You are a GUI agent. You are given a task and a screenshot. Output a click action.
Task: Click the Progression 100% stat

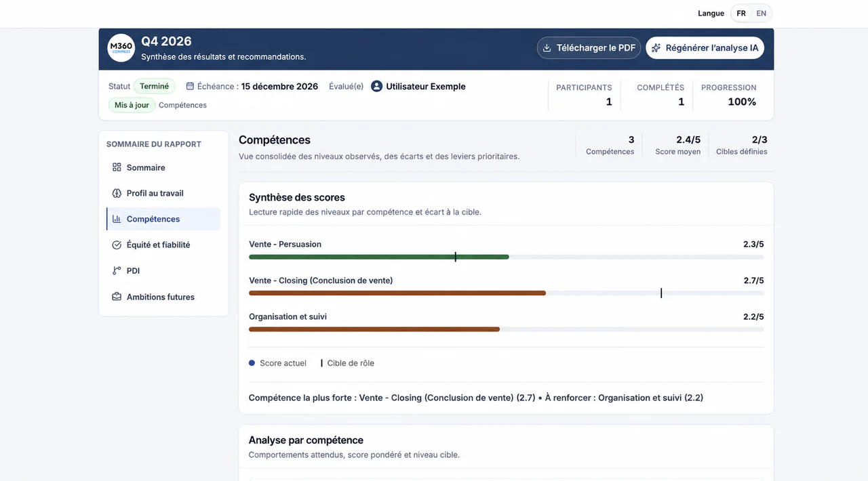(728, 95)
